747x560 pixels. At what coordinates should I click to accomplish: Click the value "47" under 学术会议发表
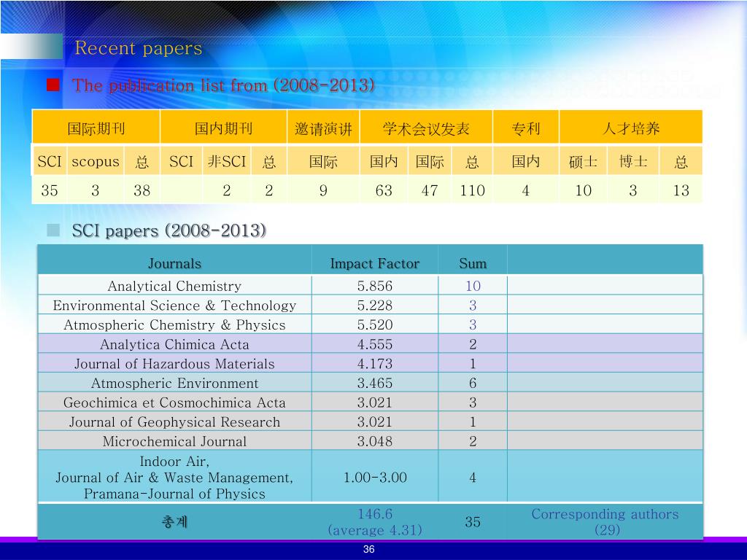tap(430, 190)
